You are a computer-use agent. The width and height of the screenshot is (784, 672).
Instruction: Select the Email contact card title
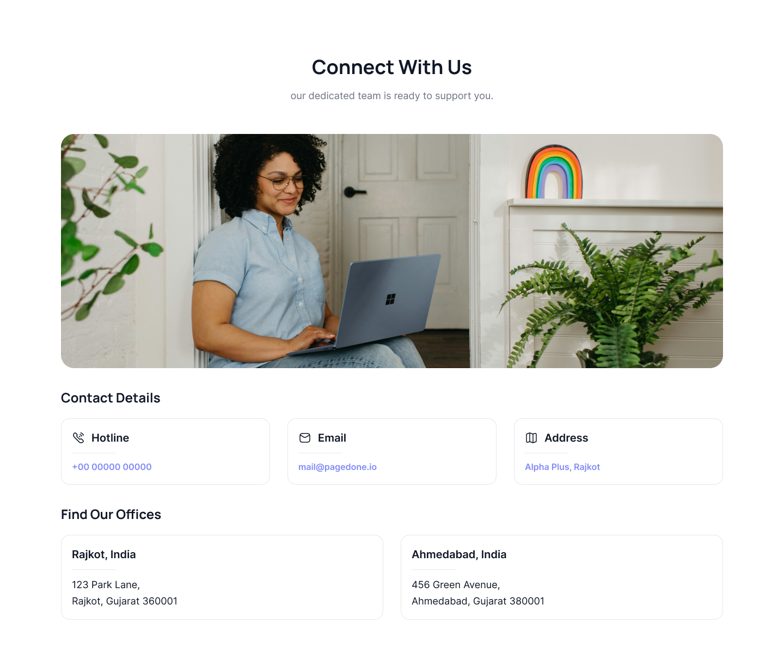[332, 438]
